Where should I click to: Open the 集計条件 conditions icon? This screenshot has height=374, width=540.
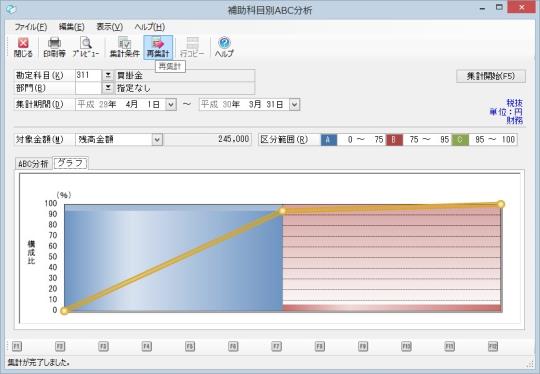point(125,47)
